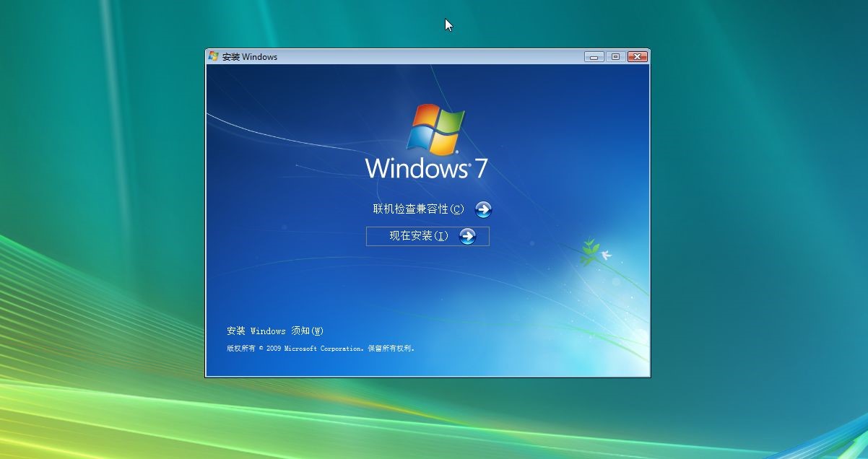Screen dimensions: 868x459
Task: Click the arrow icon beside 联机检查兼容性
Action: click(483, 209)
